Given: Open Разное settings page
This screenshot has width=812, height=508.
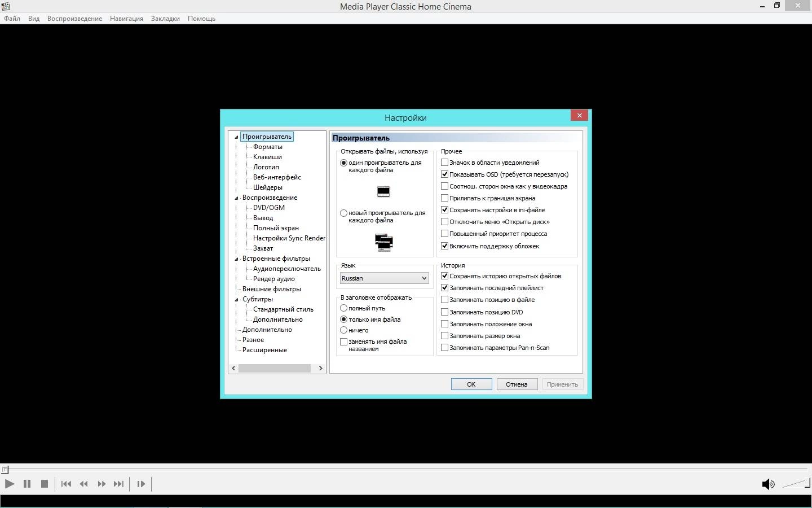Looking at the screenshot, I should pos(253,340).
